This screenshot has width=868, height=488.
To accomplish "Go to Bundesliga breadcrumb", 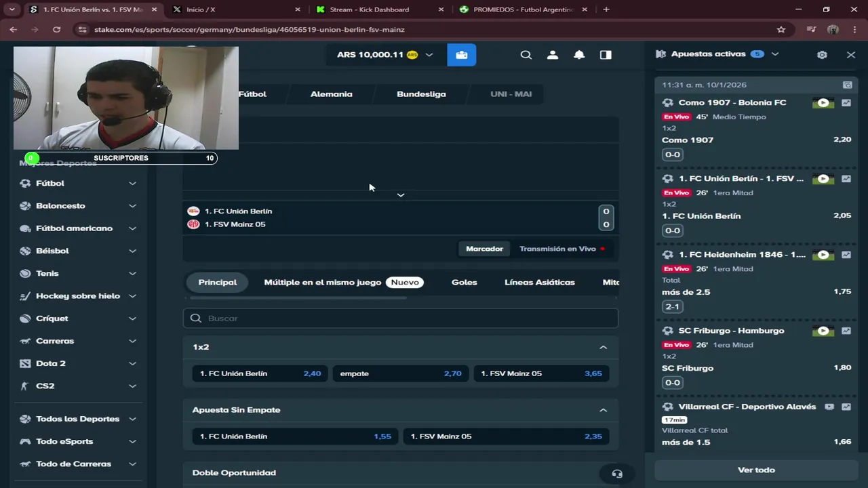I will (421, 94).
